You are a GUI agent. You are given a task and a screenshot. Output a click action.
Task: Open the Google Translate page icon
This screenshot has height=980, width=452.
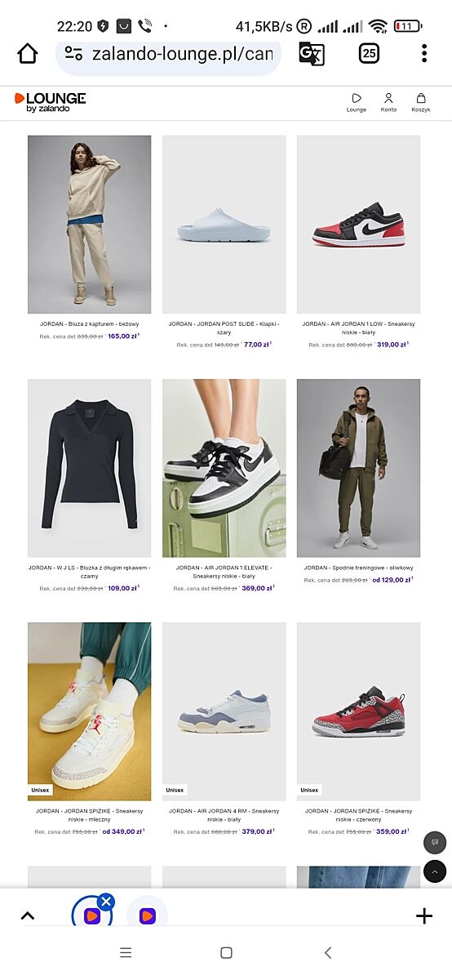point(312,54)
